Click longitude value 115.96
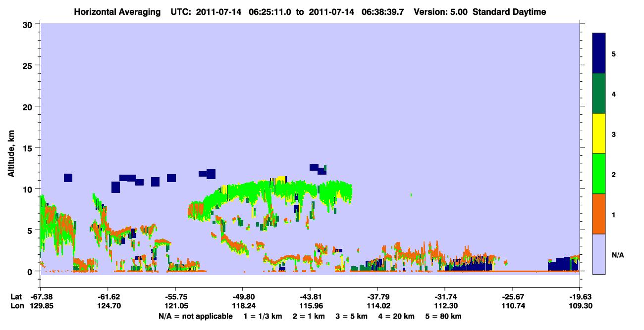Image resolution: width=644 pixels, height=330 pixels. [x=310, y=306]
